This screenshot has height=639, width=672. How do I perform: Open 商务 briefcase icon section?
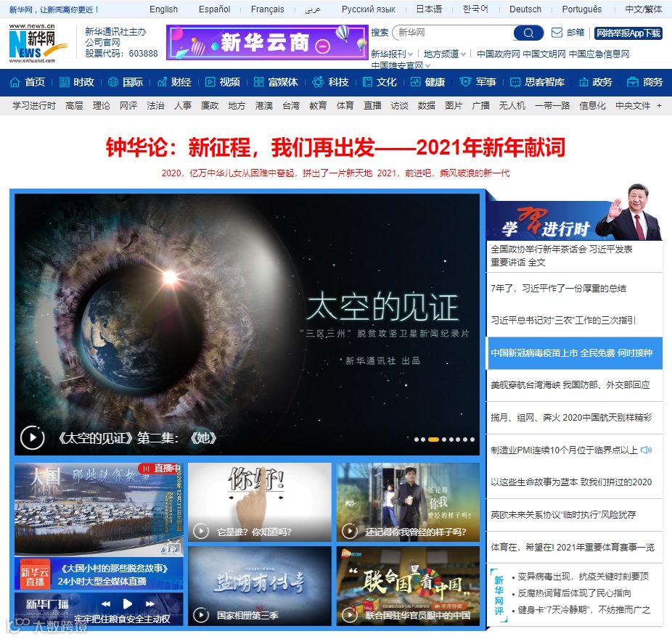click(x=633, y=82)
